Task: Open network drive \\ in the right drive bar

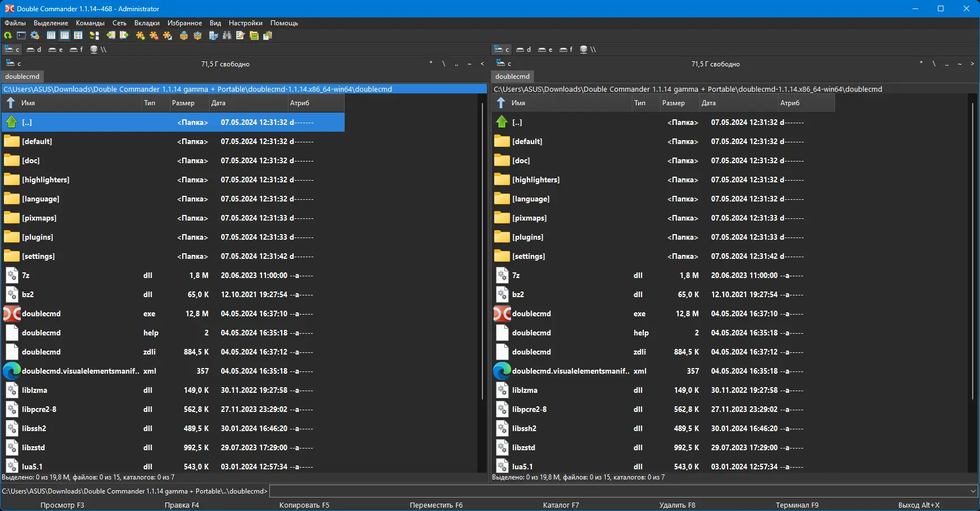Action: 588,50
